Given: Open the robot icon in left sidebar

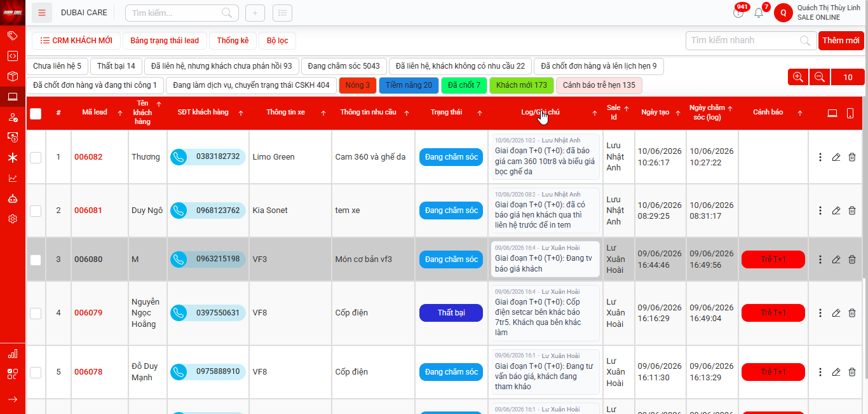Looking at the screenshot, I should click(12, 198).
